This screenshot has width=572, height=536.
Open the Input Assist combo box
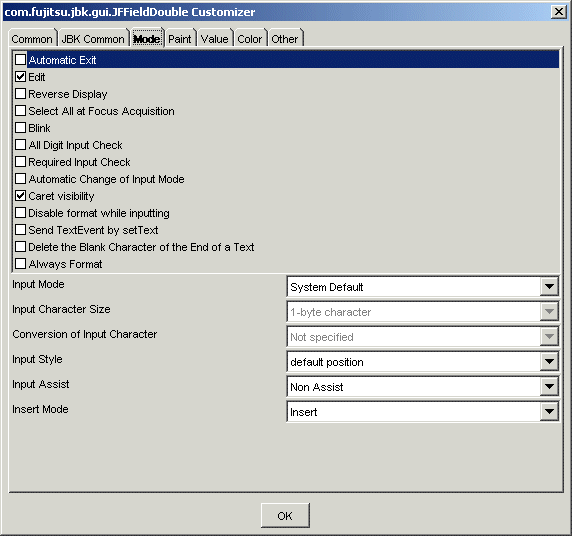pyautogui.click(x=423, y=387)
